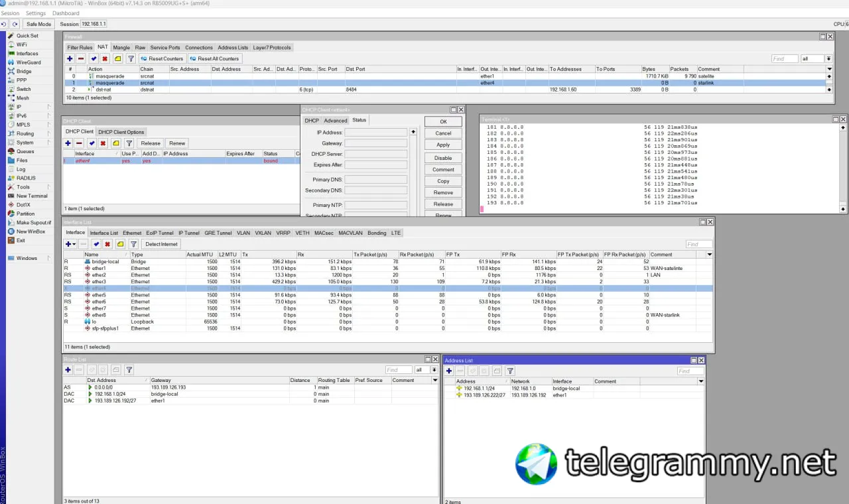The image size is (849, 504).
Task: Click the enable checkmark in Interface List toolbar
Action: pos(96,244)
